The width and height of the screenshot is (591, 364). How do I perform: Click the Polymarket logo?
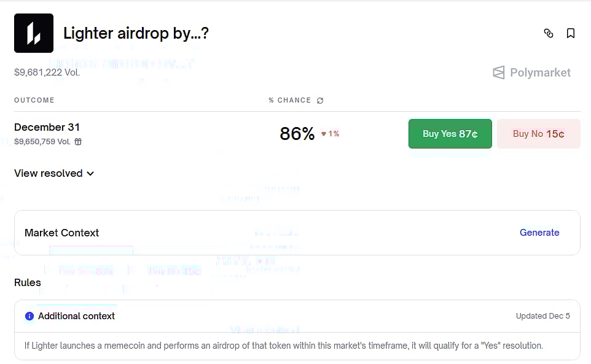[531, 72]
